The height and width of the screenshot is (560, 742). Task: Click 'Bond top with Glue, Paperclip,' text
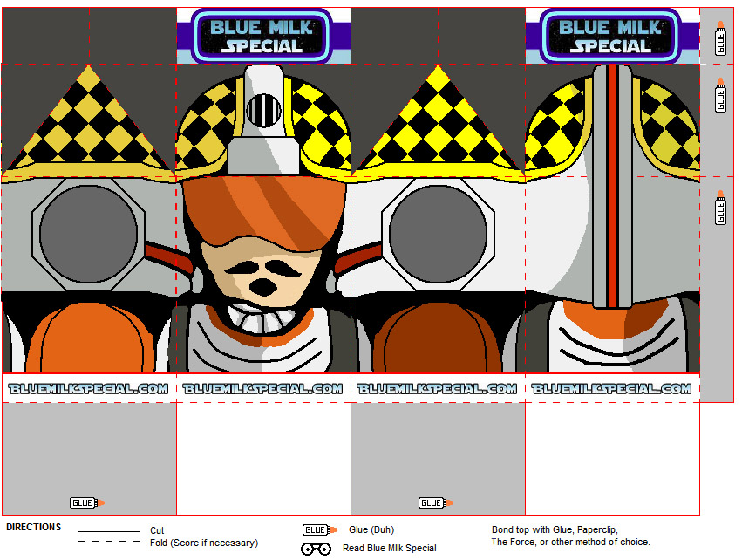pyautogui.click(x=555, y=529)
